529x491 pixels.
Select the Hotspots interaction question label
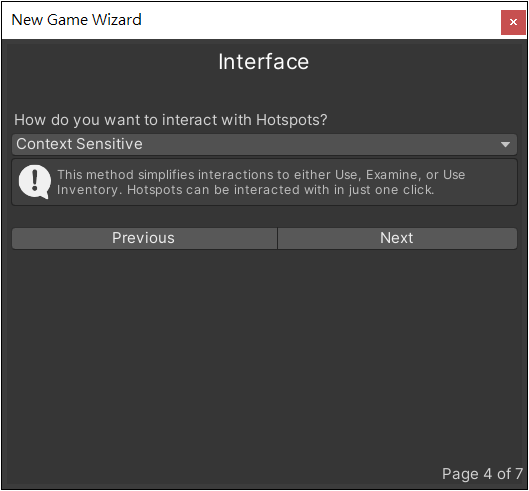171,120
